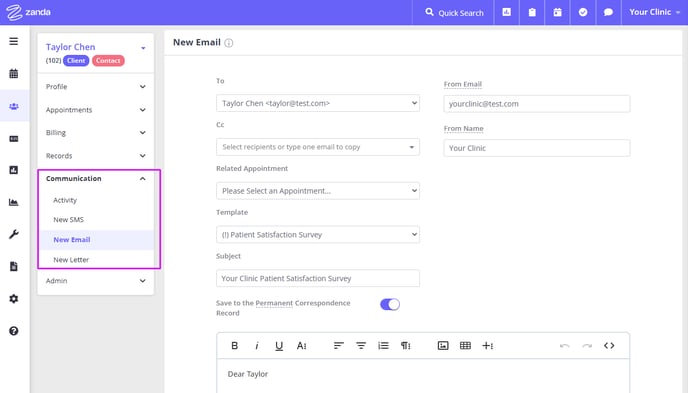
Task: Open the Template dropdown
Action: 318,235
